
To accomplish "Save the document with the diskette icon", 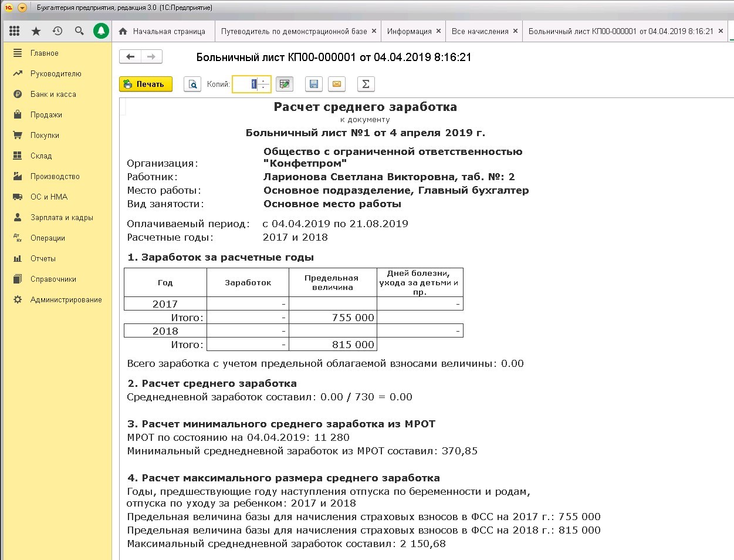I will coord(314,84).
